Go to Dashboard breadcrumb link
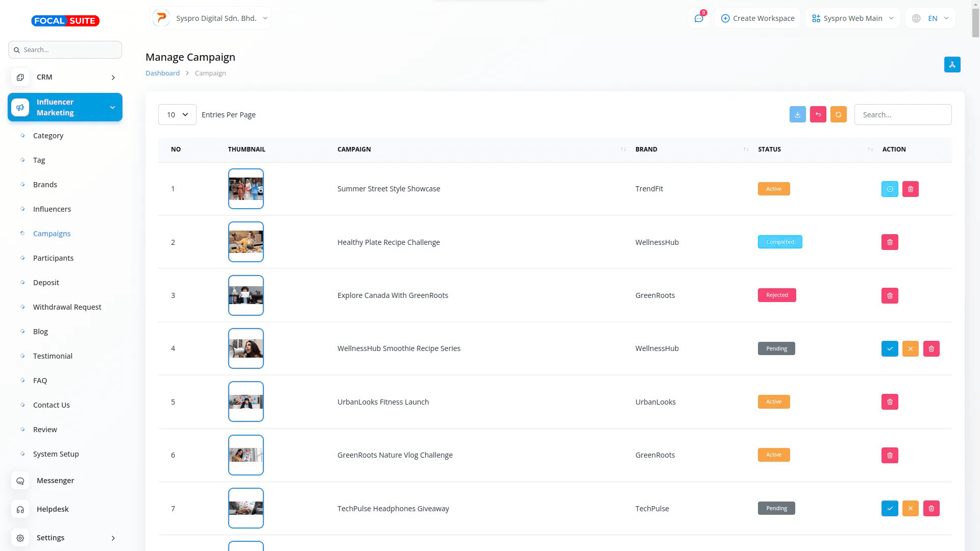The image size is (980, 551). tap(162, 73)
